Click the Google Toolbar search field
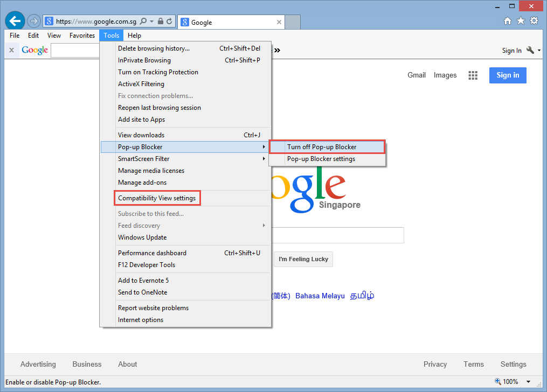Viewport: 547px width, 392px height. tap(75, 50)
